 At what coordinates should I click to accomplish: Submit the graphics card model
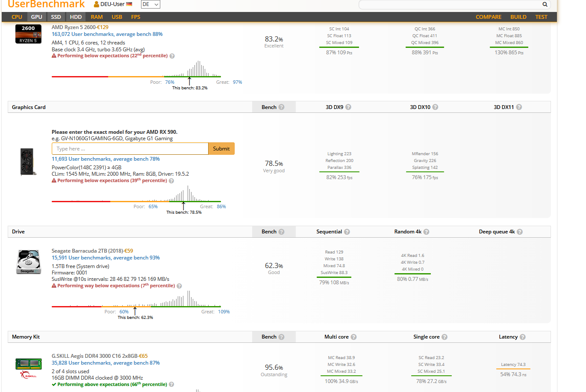pos(221,149)
